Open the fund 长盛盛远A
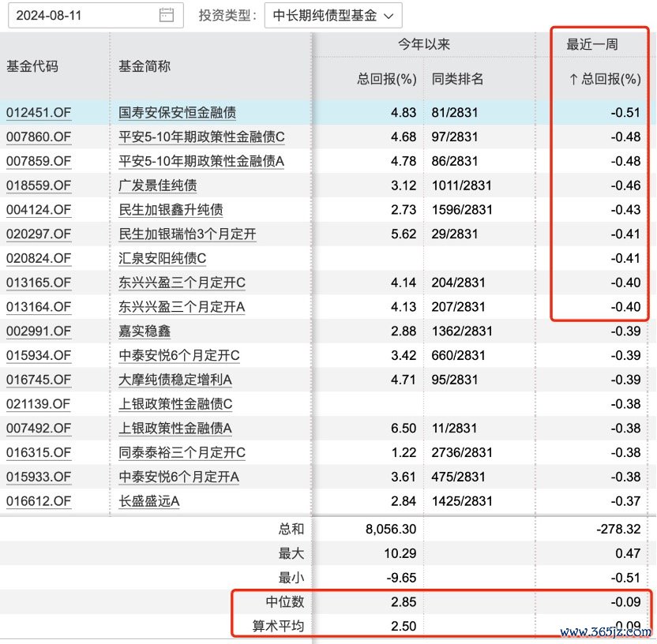This screenshot has height=644, width=657. coord(149,501)
